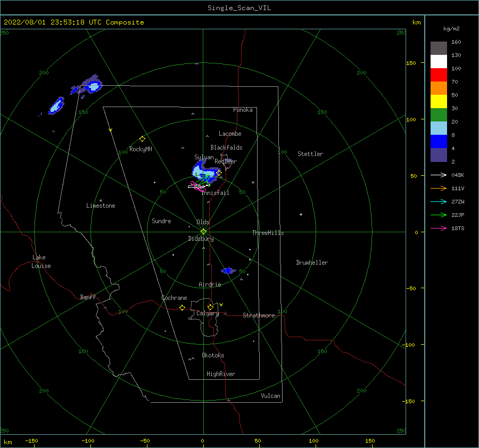Click the Lake Louise label
The height and width of the screenshot is (448, 479).
tap(41, 262)
